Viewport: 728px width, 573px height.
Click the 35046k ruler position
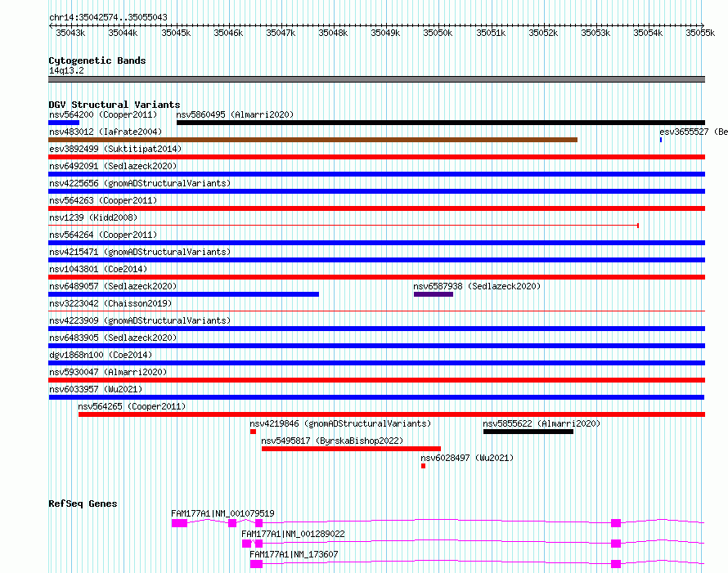click(x=228, y=33)
